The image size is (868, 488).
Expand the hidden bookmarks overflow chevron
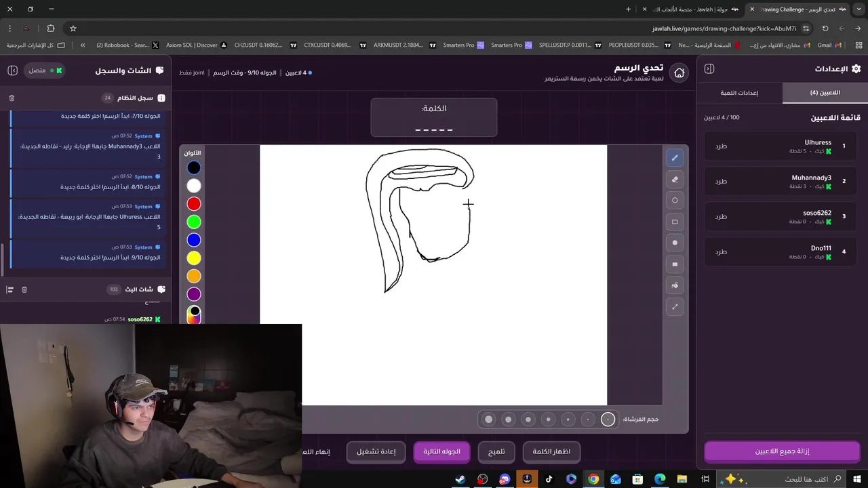pyautogui.click(x=83, y=45)
